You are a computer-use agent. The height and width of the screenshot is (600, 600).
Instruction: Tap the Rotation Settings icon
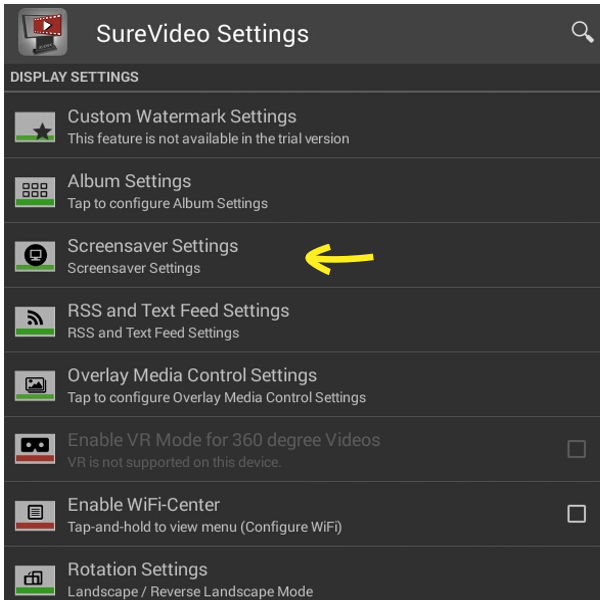point(35,580)
